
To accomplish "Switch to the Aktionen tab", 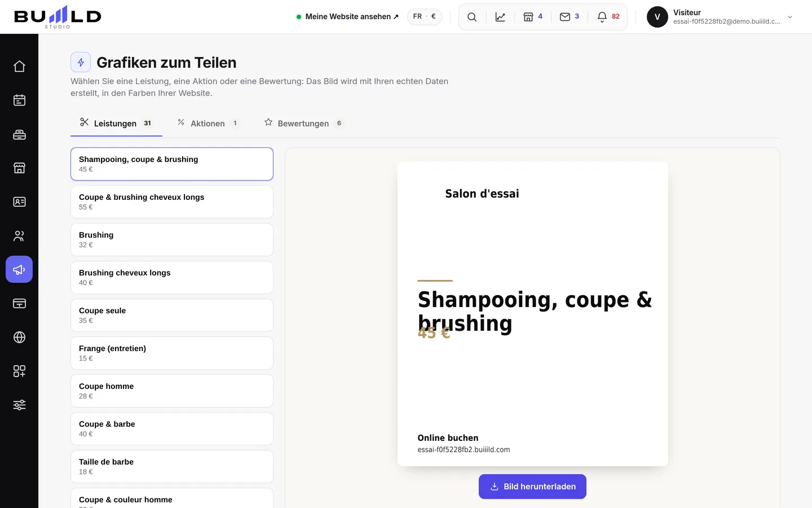I will tap(208, 123).
